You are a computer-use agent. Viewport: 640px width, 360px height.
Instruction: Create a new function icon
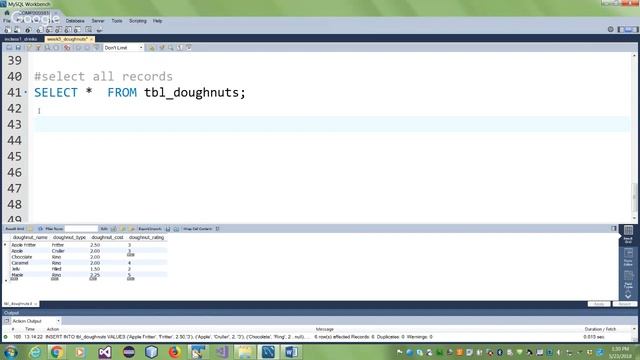tap(77, 30)
